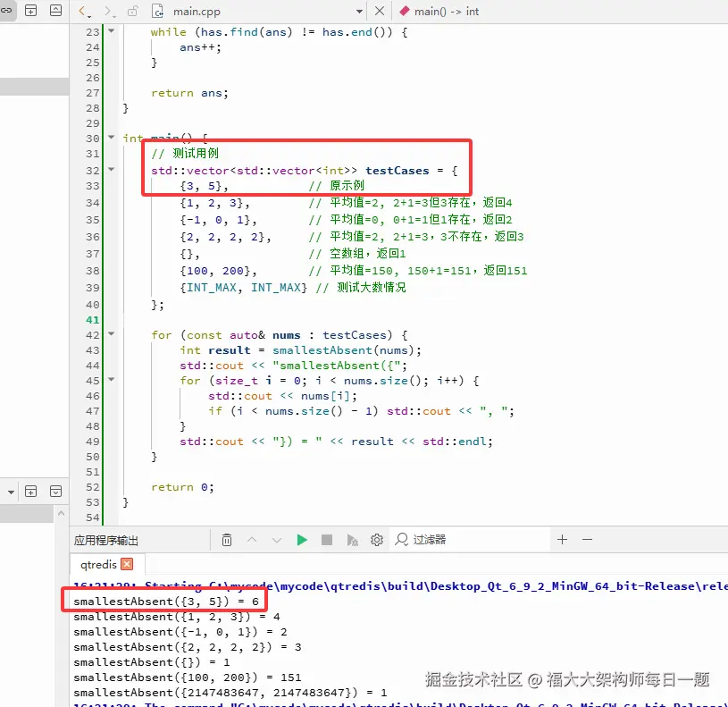Zoom in output with plus button
Viewport: 728px width, 707px height.
[562, 539]
